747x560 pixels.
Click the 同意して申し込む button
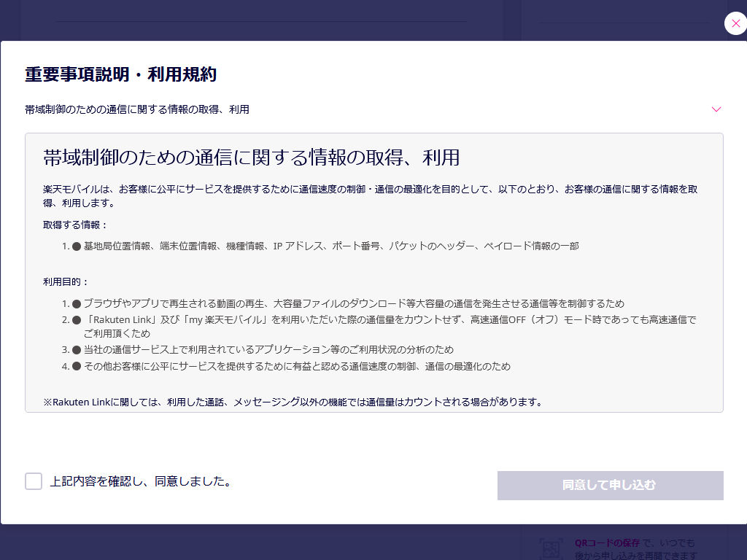coord(611,485)
